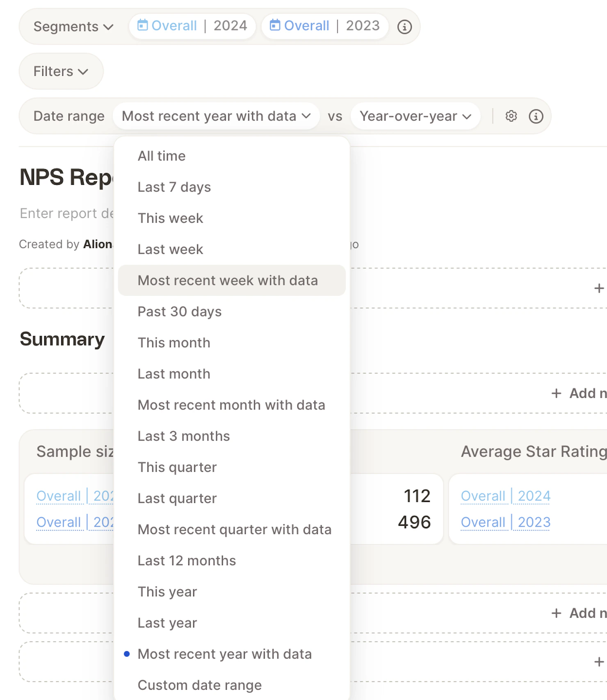This screenshot has width=607, height=700.
Task: Select the Overall 2023 segment chip
Action: tap(325, 26)
